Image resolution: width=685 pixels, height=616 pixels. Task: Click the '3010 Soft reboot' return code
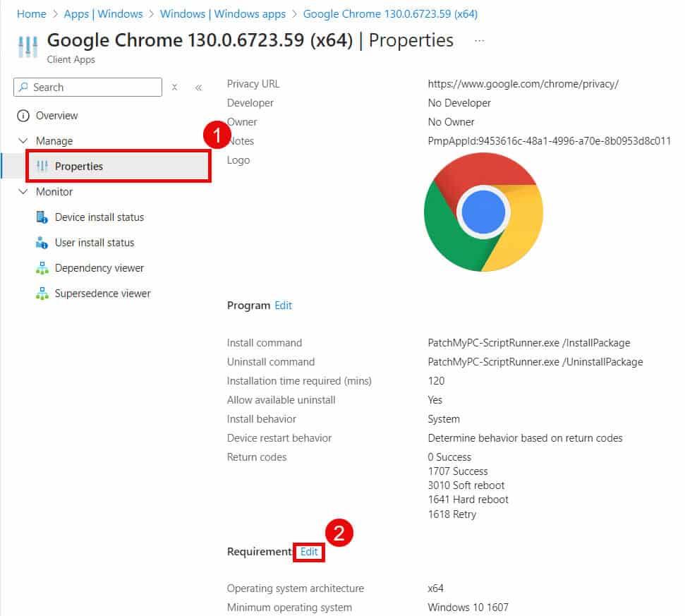466,485
